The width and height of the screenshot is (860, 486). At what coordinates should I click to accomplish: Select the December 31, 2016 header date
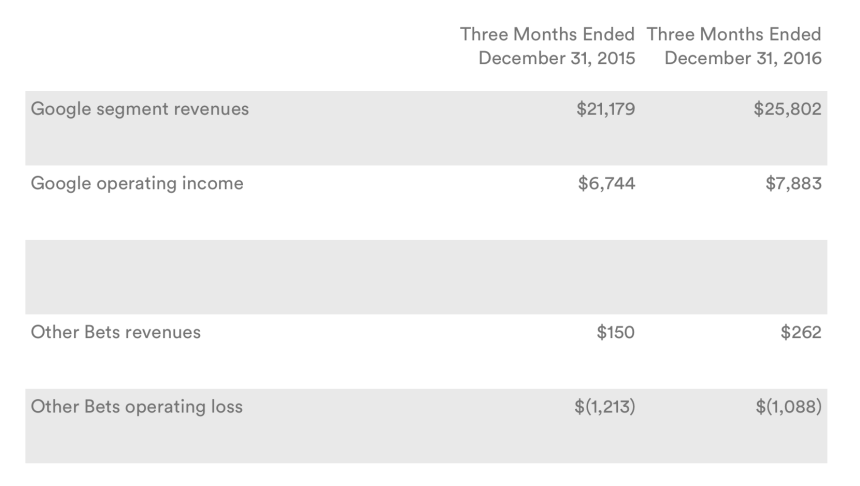742,58
